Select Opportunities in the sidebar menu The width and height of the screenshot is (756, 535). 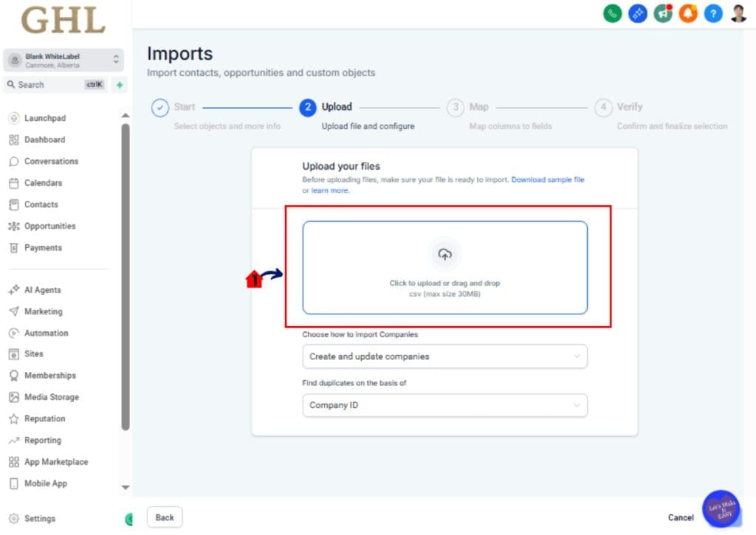coord(49,226)
